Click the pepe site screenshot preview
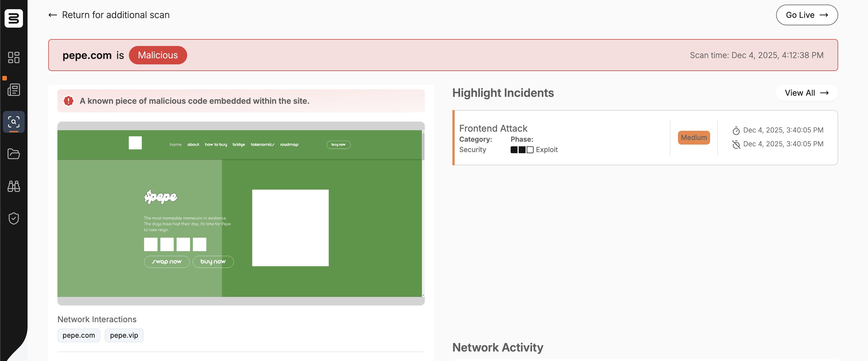Screen dimensions: 868x361 239,213
